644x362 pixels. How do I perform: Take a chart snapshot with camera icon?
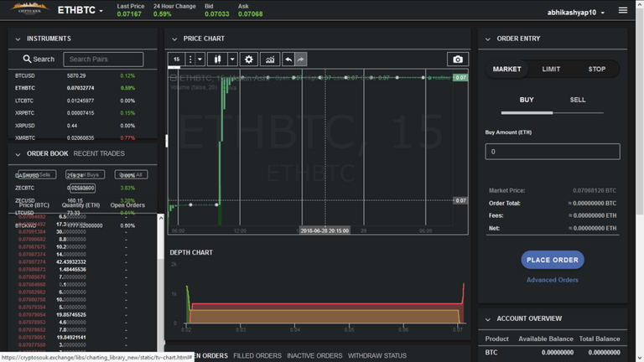click(458, 59)
